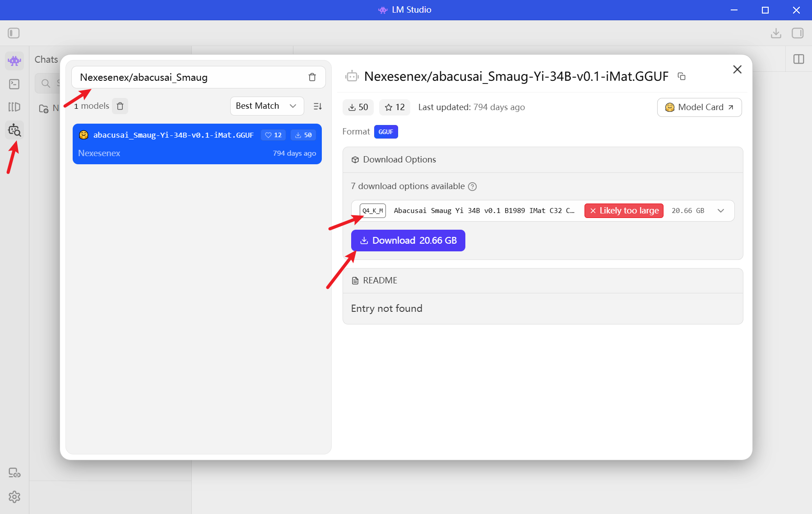Viewport: 812px width, 514px height.
Task: Open the Chat view in the sidebar
Action: [x=14, y=60]
